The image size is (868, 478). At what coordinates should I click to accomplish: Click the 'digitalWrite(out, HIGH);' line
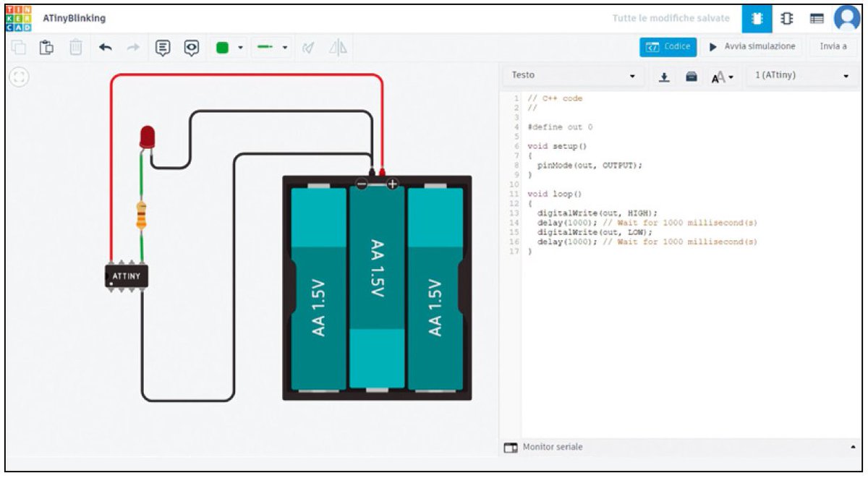597,213
